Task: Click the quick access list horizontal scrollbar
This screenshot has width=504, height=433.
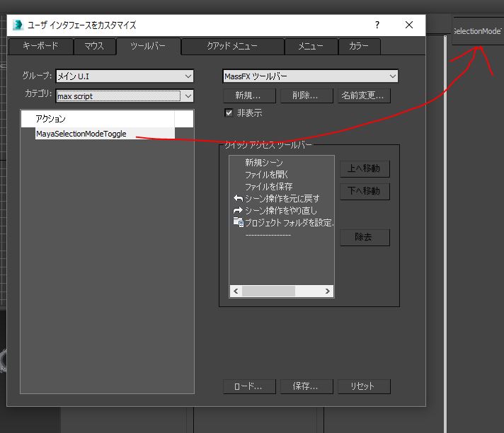Action: (269, 291)
